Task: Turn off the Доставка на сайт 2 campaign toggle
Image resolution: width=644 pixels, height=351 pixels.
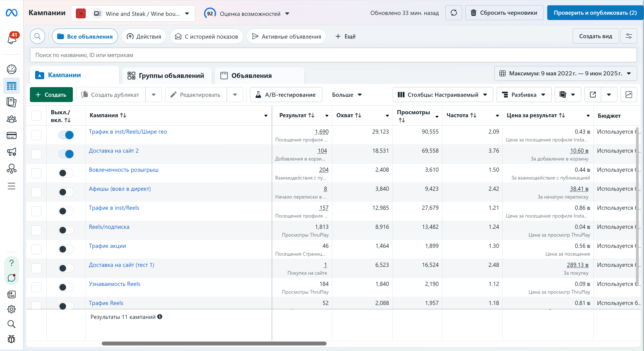Action: (66, 154)
